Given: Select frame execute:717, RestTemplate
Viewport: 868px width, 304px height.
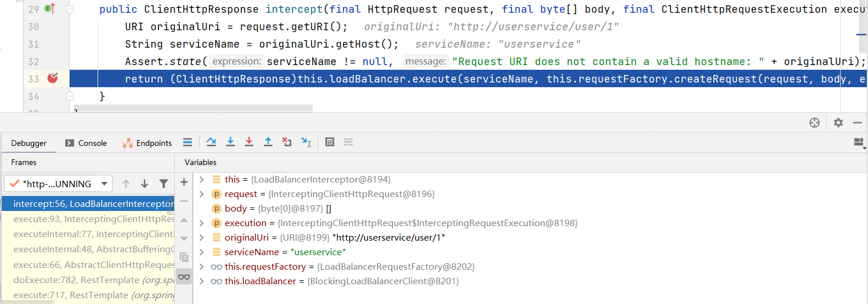Looking at the screenshot, I should [x=87, y=295].
